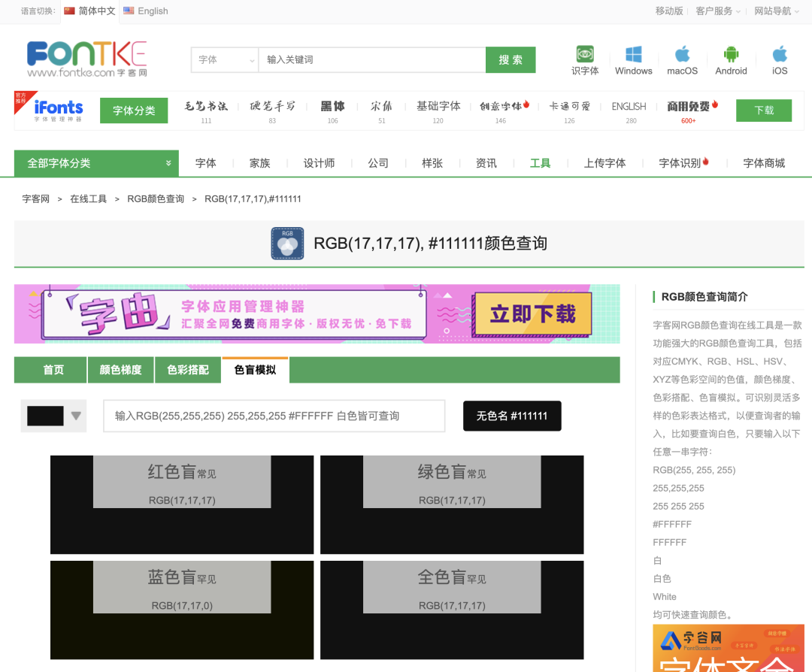Click the 全色盲 simulated color block
Viewport: 812px width, 672px height.
[x=452, y=610]
